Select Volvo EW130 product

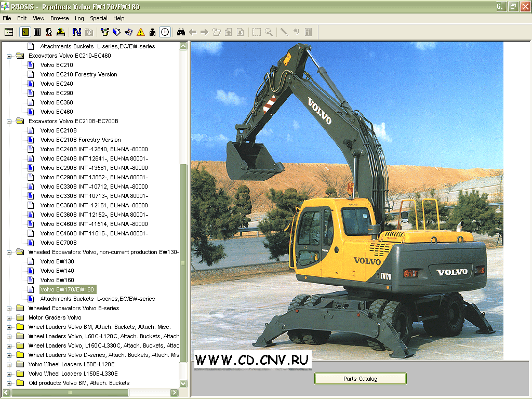tap(57, 261)
